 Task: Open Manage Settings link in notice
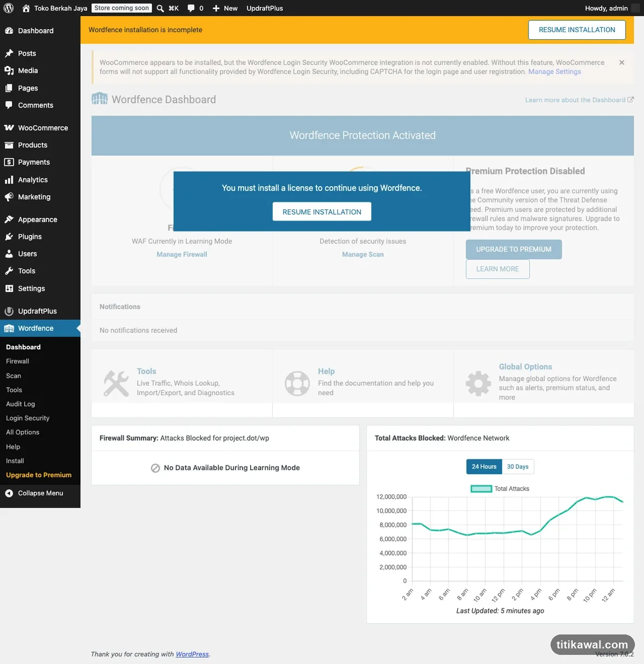tap(554, 72)
